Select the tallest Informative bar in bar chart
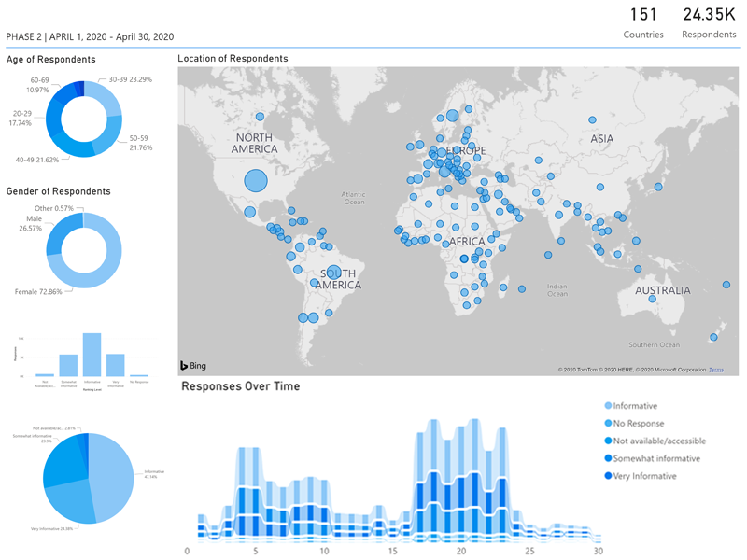747x560 pixels. point(92,355)
